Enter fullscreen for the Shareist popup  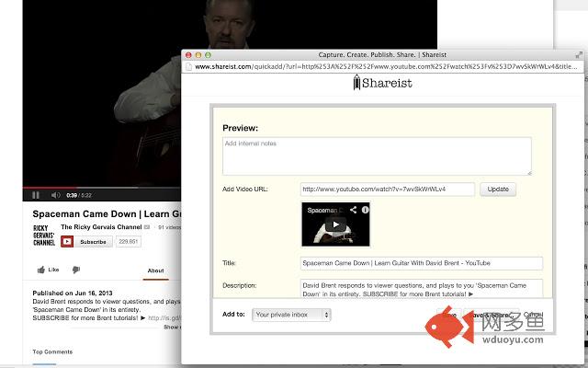[x=579, y=55]
